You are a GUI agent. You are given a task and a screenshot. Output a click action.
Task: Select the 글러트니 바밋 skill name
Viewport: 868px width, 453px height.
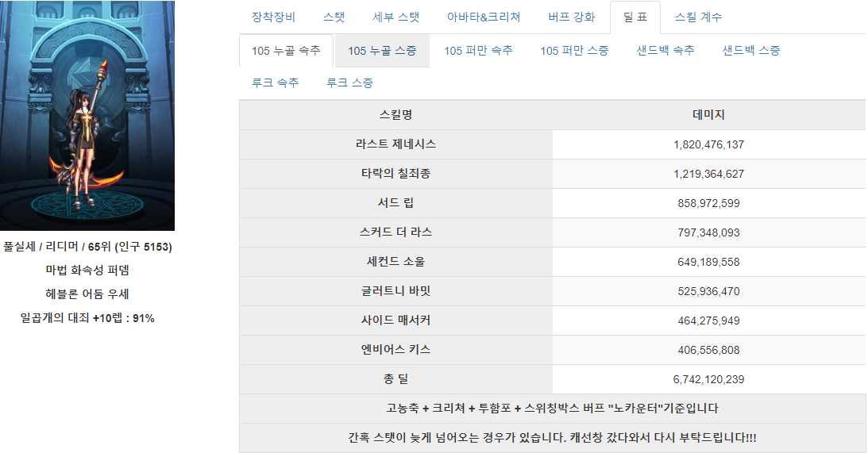tap(395, 291)
